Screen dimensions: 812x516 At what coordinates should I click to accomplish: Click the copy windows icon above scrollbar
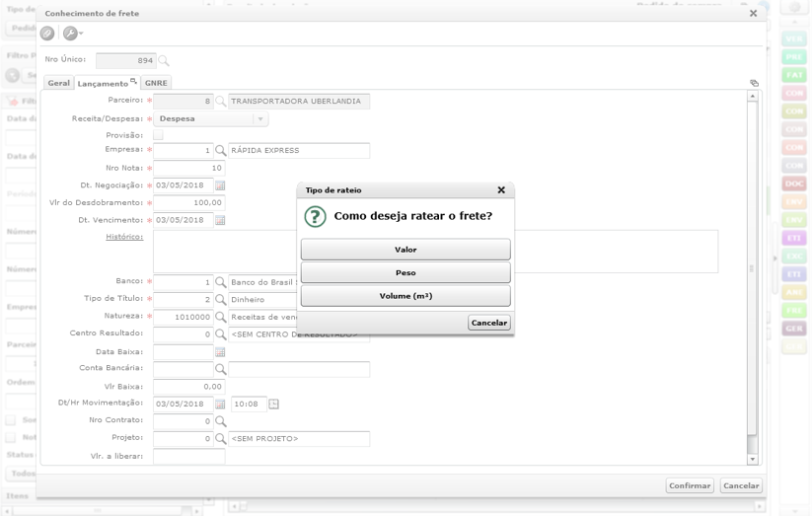[x=754, y=83]
